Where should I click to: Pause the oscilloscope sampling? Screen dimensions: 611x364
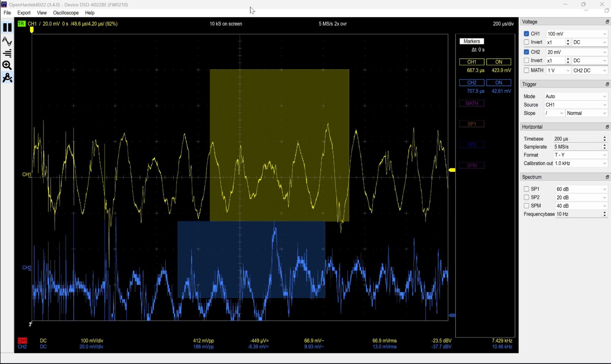(x=7, y=28)
